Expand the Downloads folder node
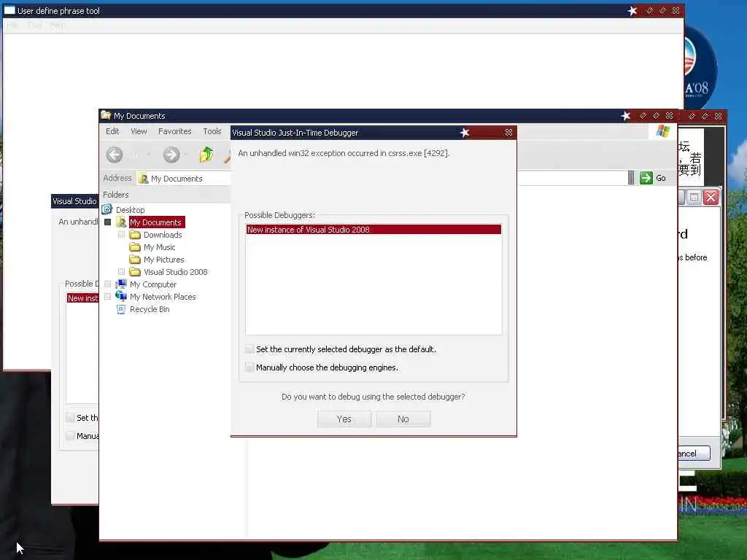 coord(122,235)
